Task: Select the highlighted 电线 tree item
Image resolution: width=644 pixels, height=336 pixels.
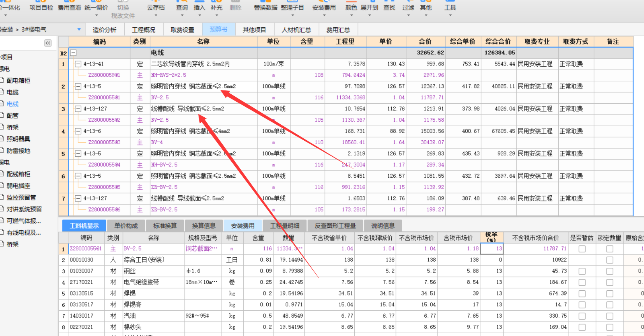Action: pyautogui.click(x=12, y=104)
